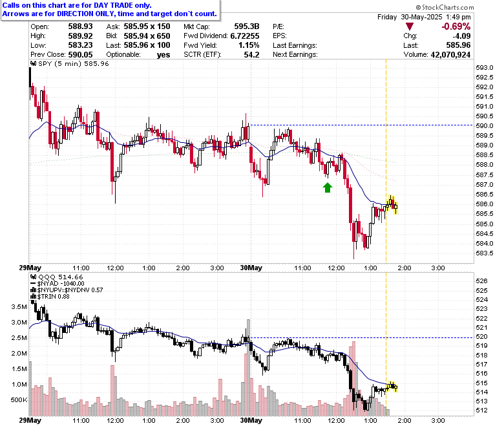Click the $NYUPV:$NYDNV histogram legend icon
The height and width of the screenshot is (426, 504).
(x=33, y=290)
